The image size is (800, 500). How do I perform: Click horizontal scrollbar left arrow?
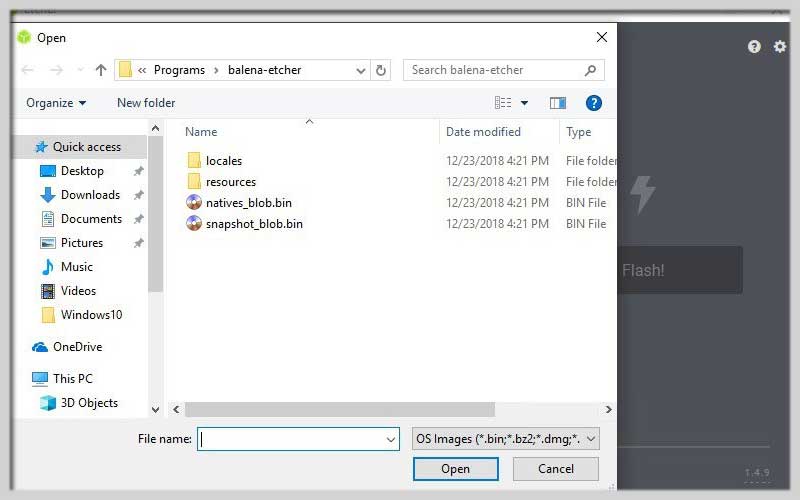176,409
